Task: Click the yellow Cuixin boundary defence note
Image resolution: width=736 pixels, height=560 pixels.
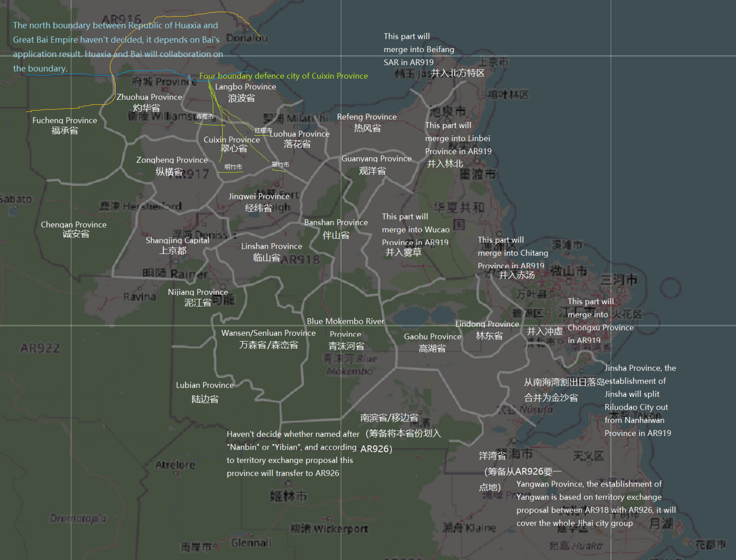Action: click(284, 75)
